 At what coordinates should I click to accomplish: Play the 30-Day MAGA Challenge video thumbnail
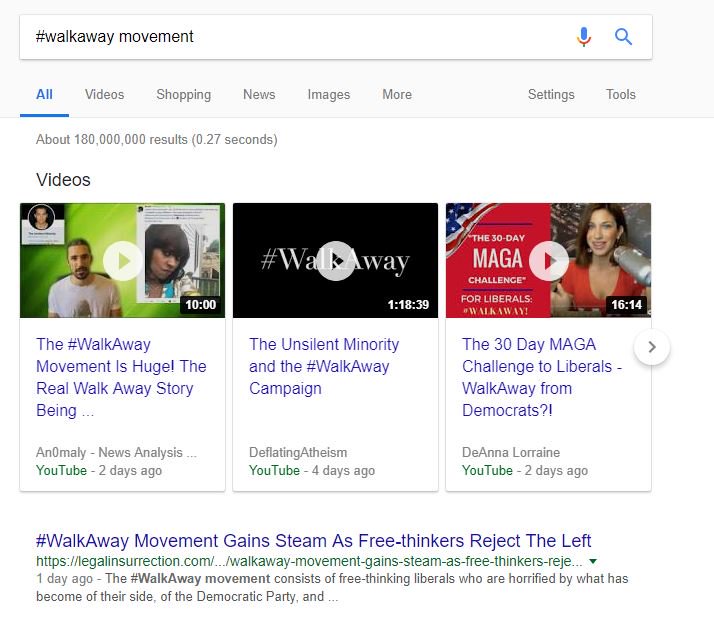tap(548, 260)
